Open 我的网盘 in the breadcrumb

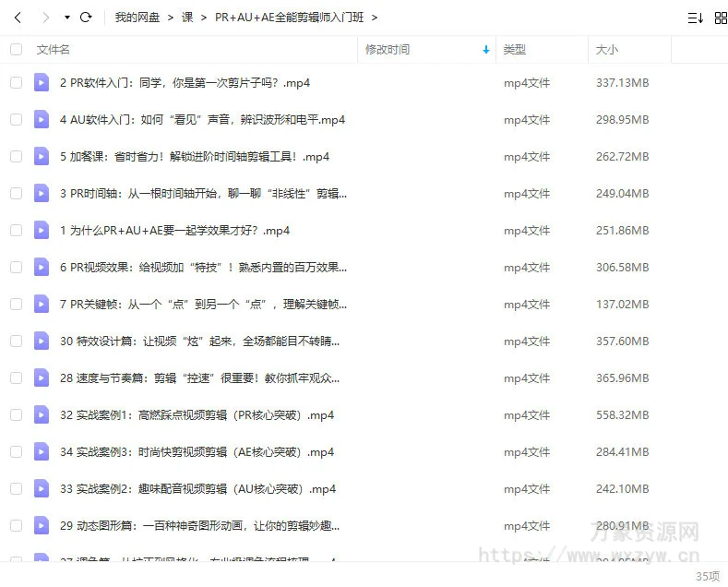click(x=137, y=18)
